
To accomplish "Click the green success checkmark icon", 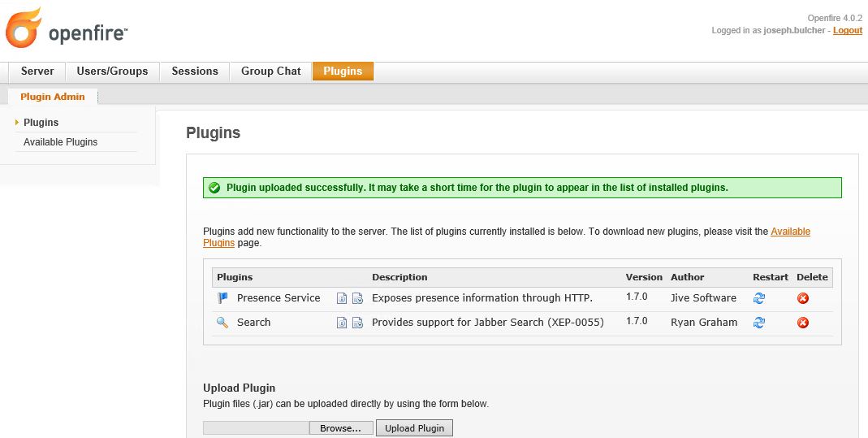I will (x=214, y=188).
